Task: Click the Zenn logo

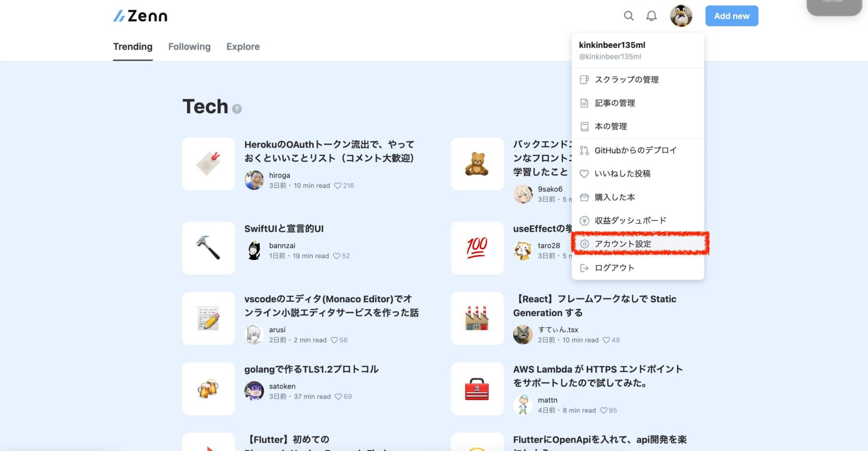Action: 140,16
